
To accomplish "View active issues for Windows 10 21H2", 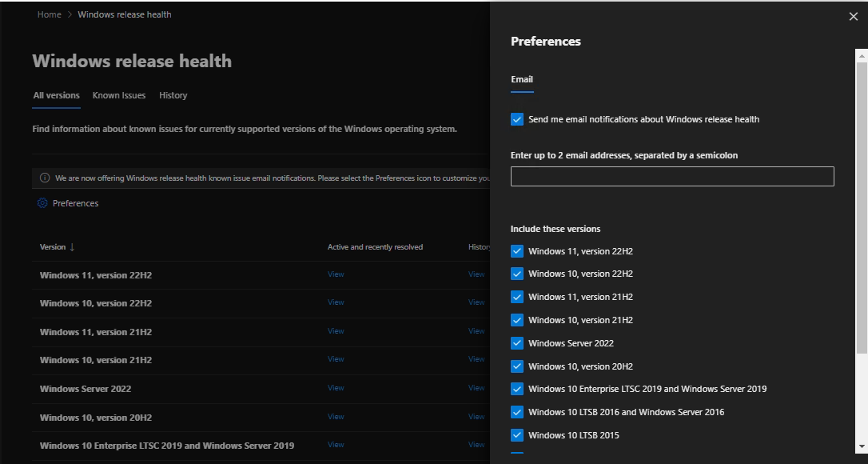I will coord(336,358).
